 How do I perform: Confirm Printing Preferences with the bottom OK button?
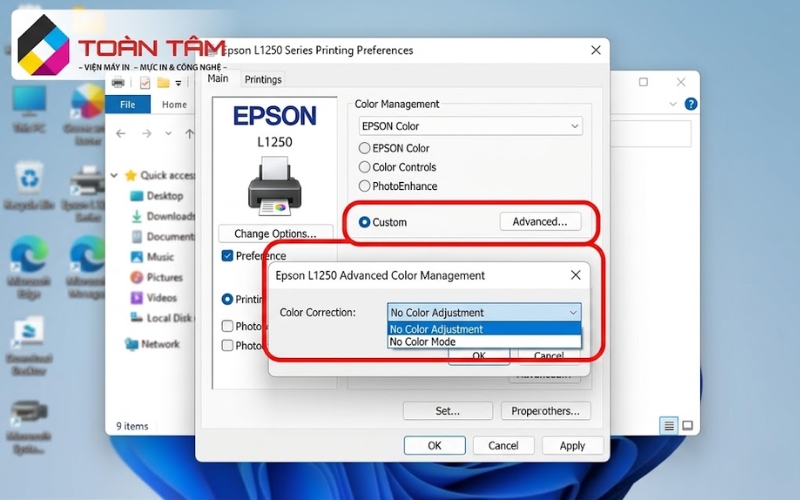coord(435,446)
